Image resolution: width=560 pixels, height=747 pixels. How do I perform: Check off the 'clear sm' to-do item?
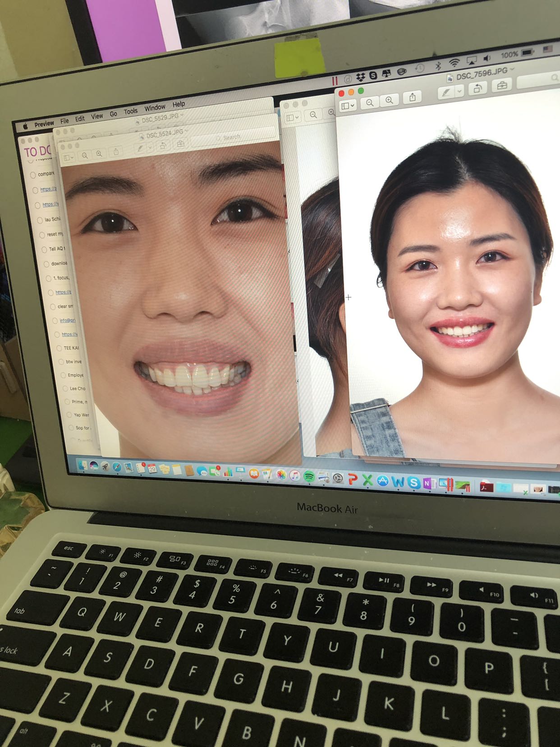[53, 307]
